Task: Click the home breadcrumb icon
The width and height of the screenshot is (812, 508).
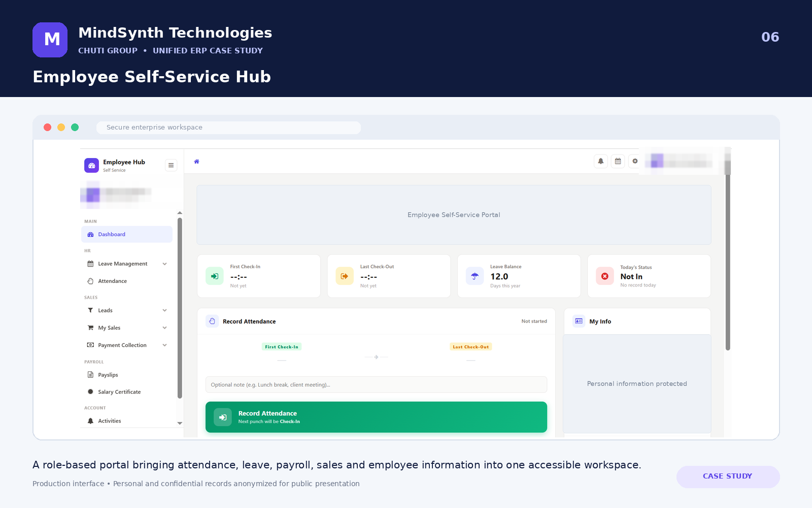Action: click(197, 162)
